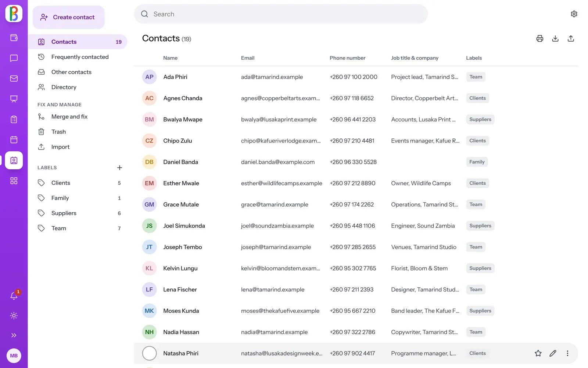Open Contacts in sidebar
This screenshot has width=588, height=368.
[x=78, y=42]
